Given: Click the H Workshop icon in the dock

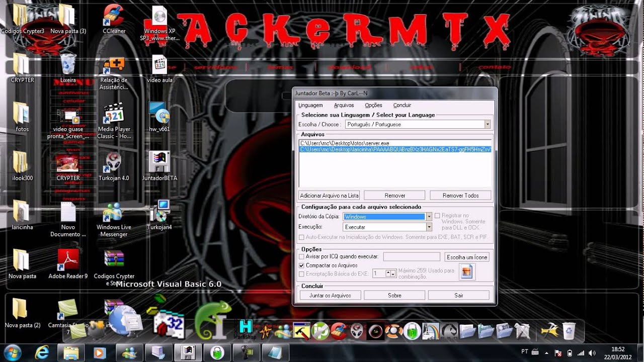Looking at the screenshot, I should pos(246,329).
